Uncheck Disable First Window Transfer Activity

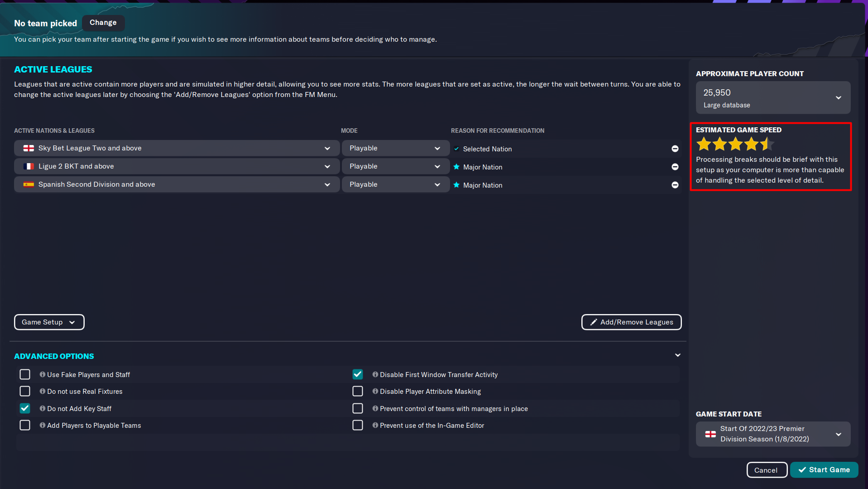pos(358,374)
